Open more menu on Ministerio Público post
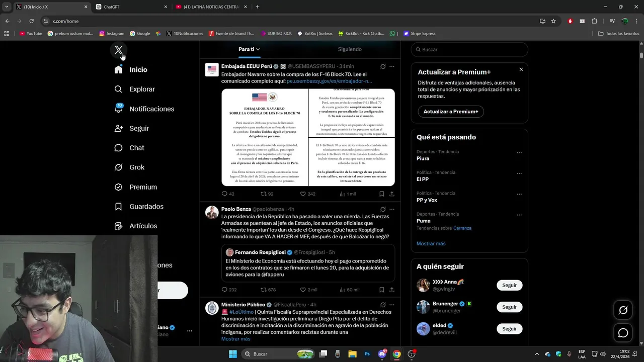This screenshot has height=362, width=644. (392, 305)
